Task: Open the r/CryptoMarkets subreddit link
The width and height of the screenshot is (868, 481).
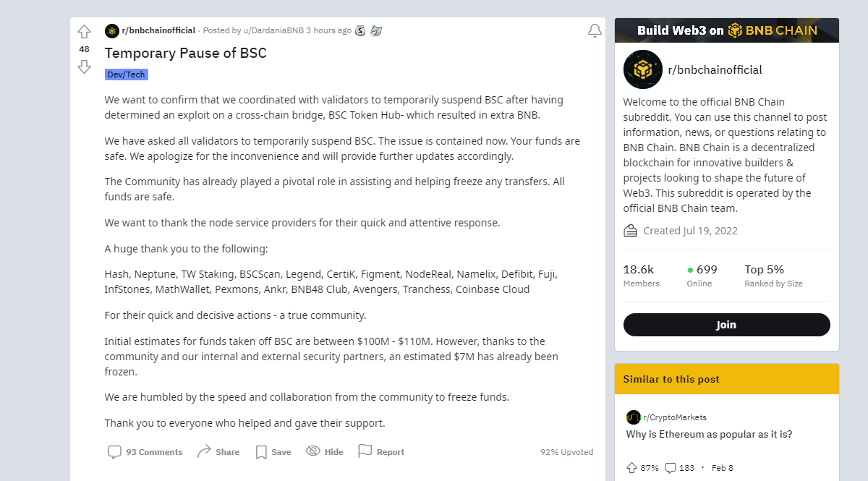Action: point(674,417)
